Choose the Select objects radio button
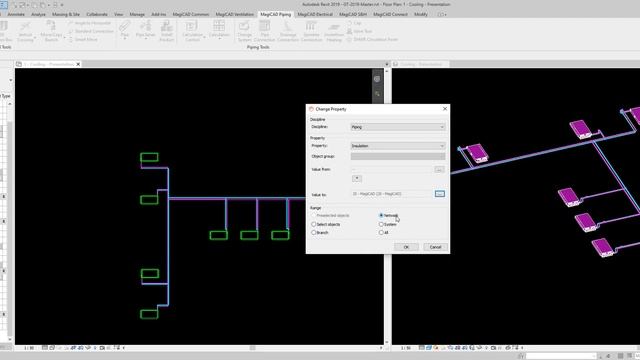This screenshot has width=640, height=360. (314, 224)
